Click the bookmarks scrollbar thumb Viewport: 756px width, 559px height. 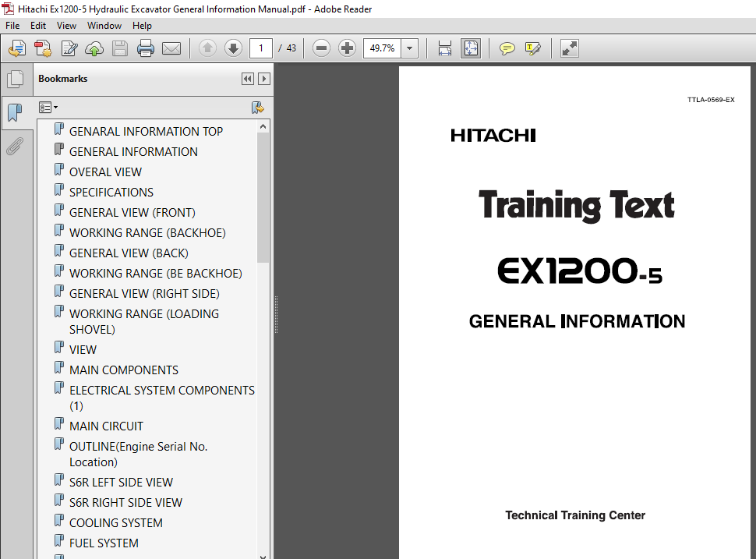[x=263, y=198]
